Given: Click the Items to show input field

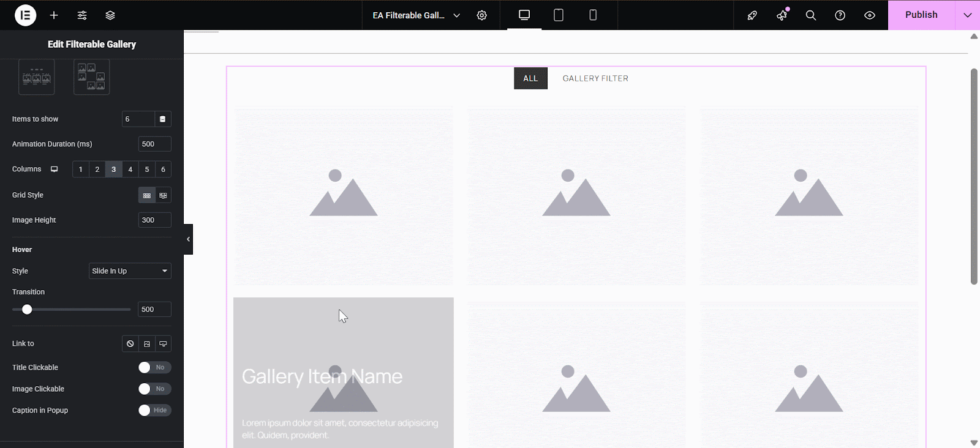Looking at the screenshot, I should click(x=138, y=119).
